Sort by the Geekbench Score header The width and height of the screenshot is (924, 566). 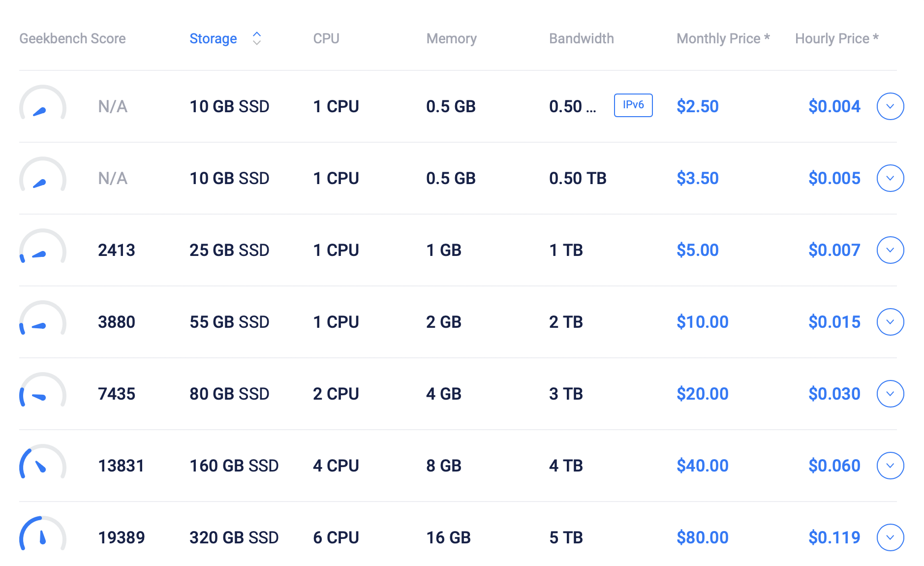[x=72, y=38]
